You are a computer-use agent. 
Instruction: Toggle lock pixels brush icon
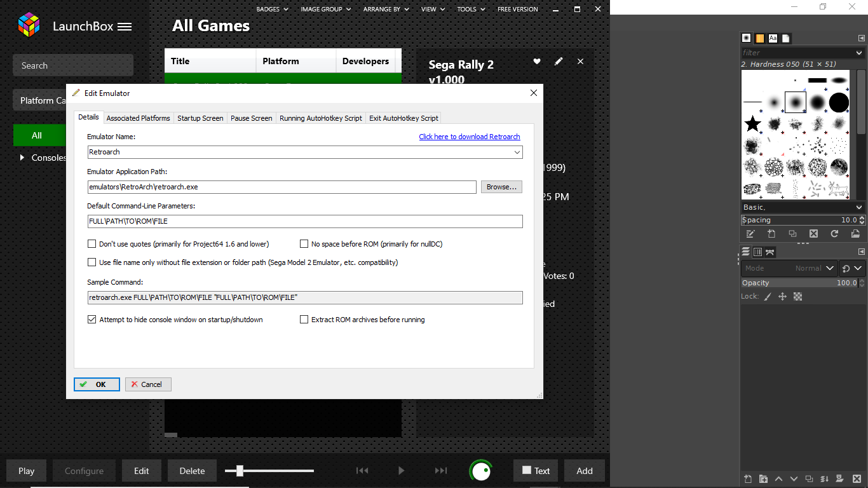(x=768, y=297)
